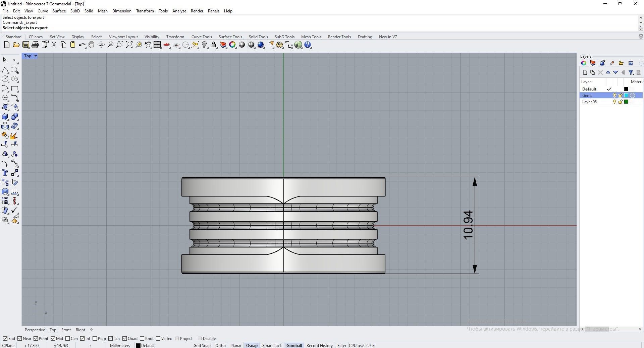Click the New file icon
The height and width of the screenshot is (348, 644).
click(x=7, y=45)
